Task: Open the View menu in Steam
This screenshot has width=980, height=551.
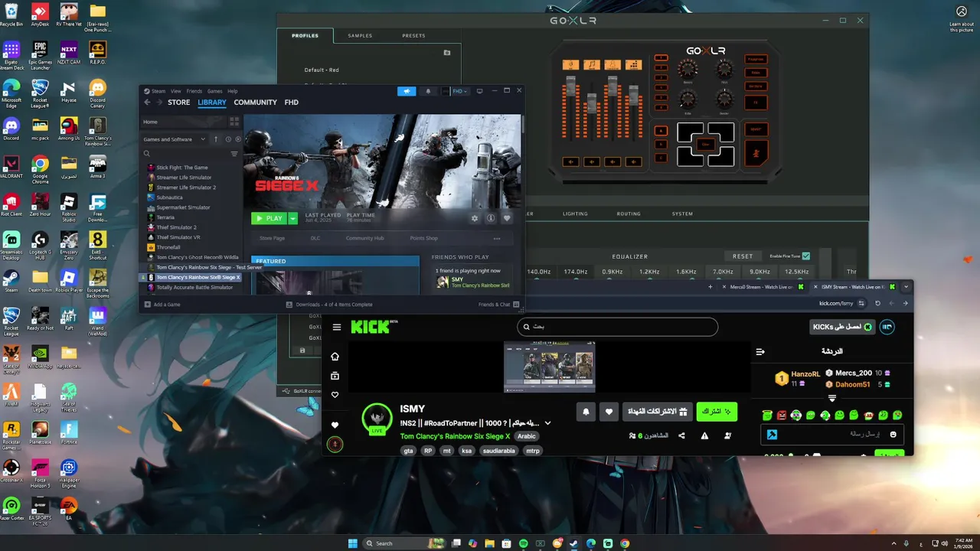Action: pyautogui.click(x=175, y=91)
